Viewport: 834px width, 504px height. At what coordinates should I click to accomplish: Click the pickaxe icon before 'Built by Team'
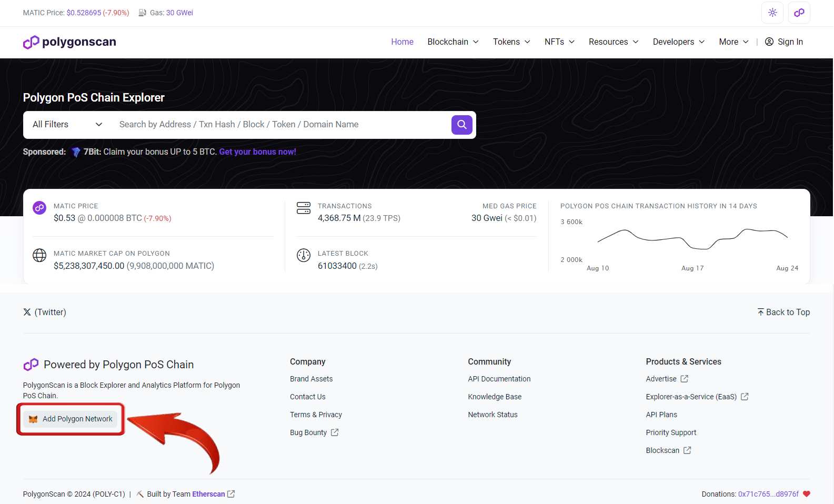140,494
